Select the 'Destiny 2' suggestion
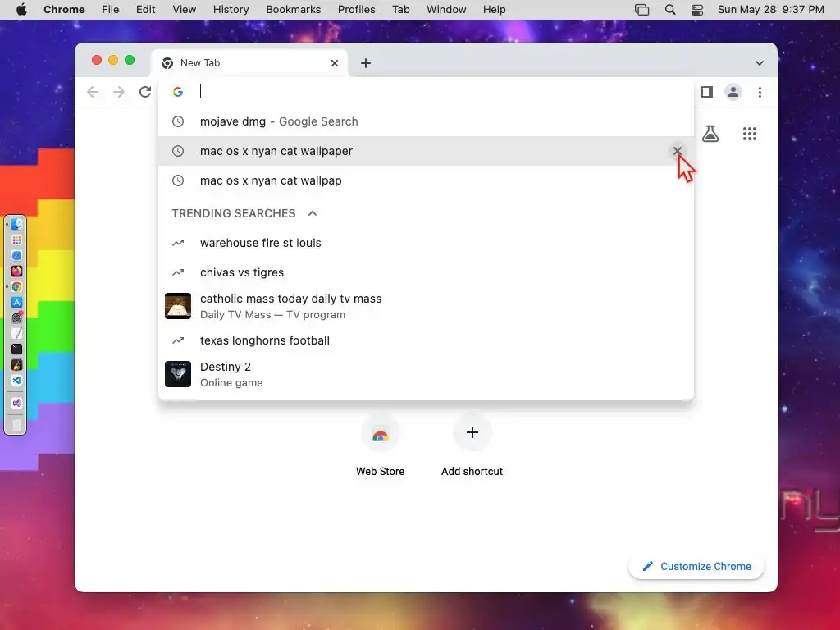 (426, 374)
